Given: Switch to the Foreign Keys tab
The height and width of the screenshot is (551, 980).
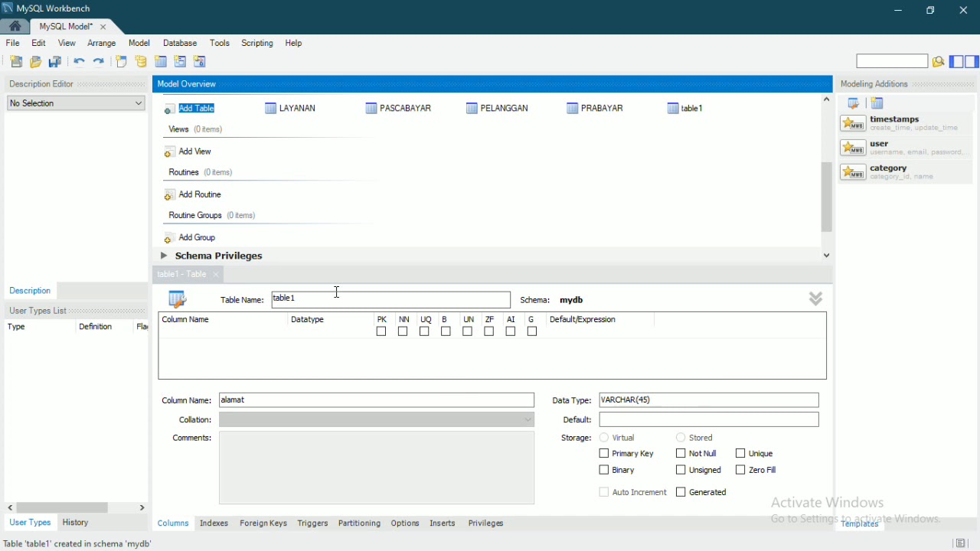Looking at the screenshot, I should point(263,523).
